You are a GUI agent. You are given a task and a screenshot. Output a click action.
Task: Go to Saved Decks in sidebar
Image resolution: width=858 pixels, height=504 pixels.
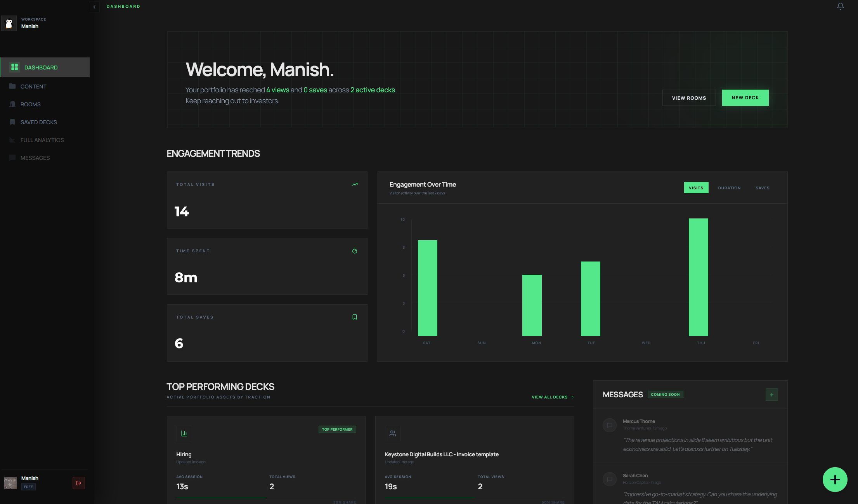coord(45,122)
